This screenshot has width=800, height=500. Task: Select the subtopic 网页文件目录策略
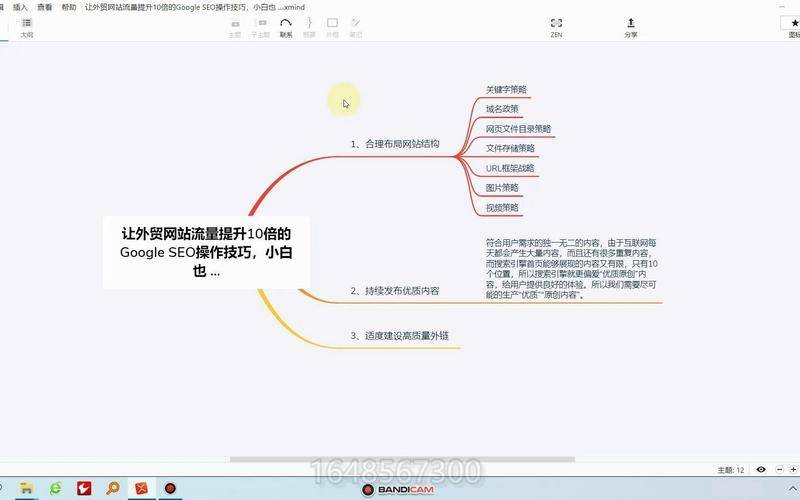tap(518, 129)
